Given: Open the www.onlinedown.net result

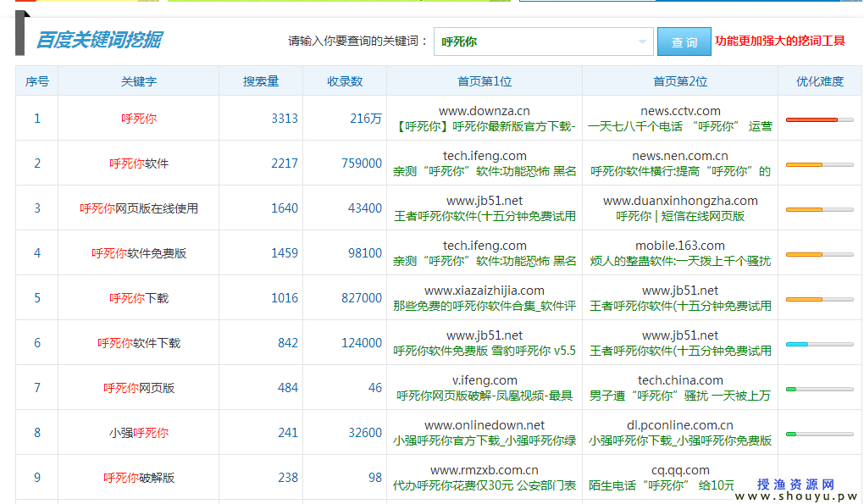Looking at the screenshot, I should click(485, 426).
